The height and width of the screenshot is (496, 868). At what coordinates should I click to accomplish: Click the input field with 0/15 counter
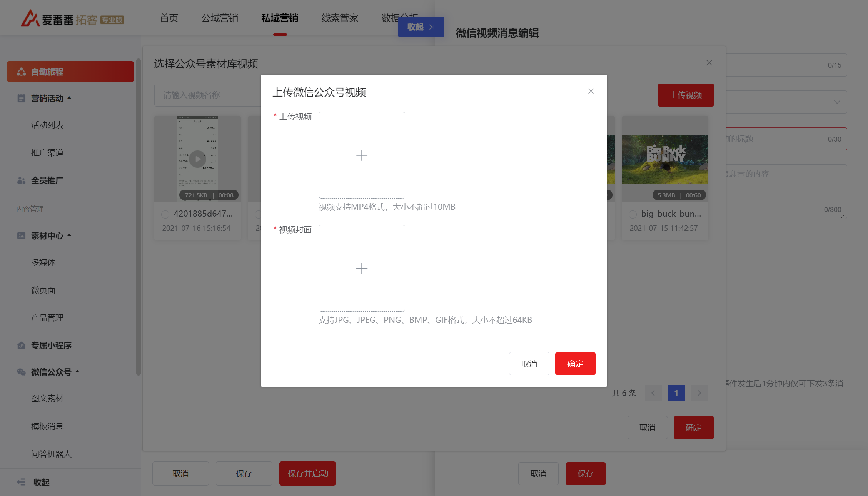(786, 65)
